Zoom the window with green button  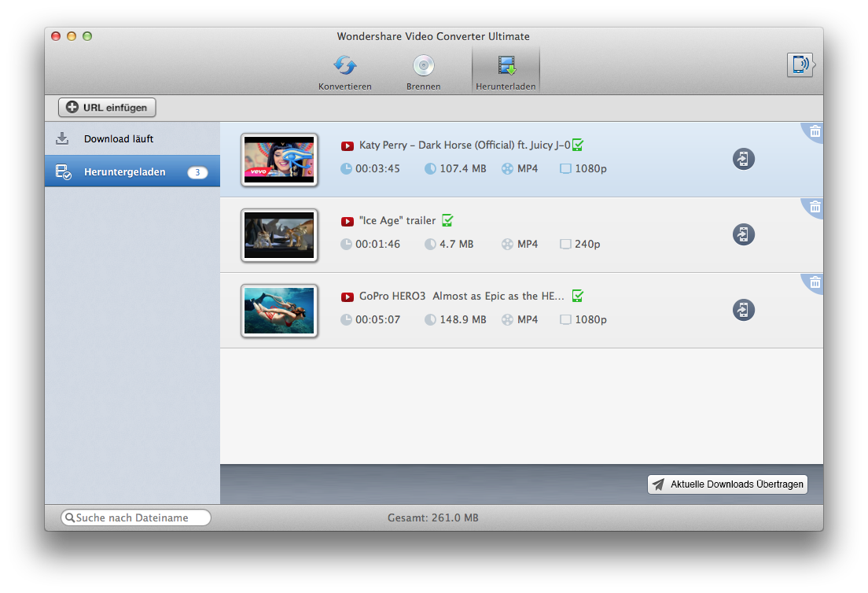[87, 36]
